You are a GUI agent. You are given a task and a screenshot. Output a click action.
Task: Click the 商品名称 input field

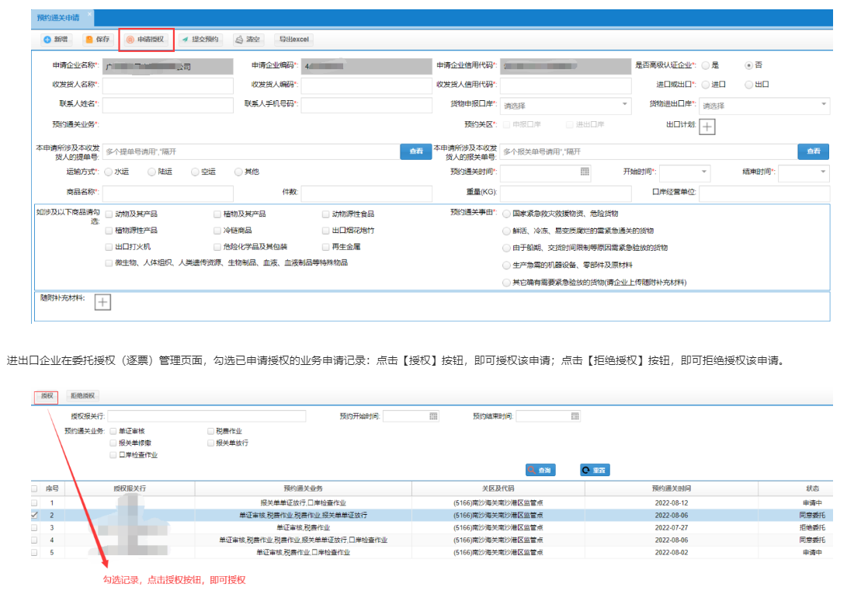pos(168,193)
